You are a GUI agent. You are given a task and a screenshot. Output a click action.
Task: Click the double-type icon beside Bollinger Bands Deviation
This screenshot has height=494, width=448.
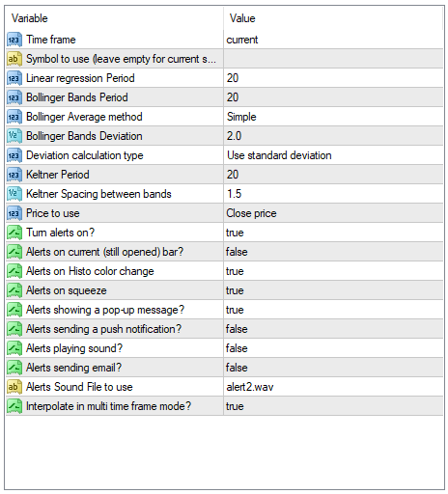[x=14, y=136]
